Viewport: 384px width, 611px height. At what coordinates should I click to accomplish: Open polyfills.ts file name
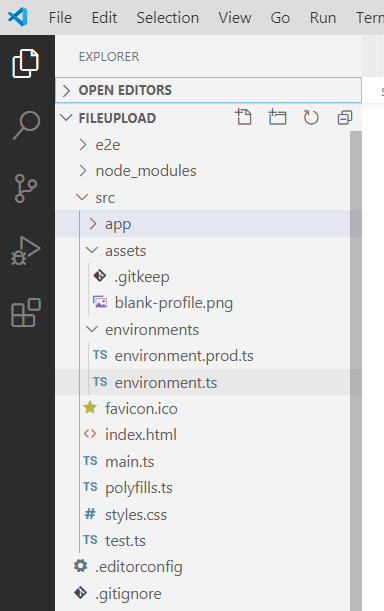coord(139,488)
